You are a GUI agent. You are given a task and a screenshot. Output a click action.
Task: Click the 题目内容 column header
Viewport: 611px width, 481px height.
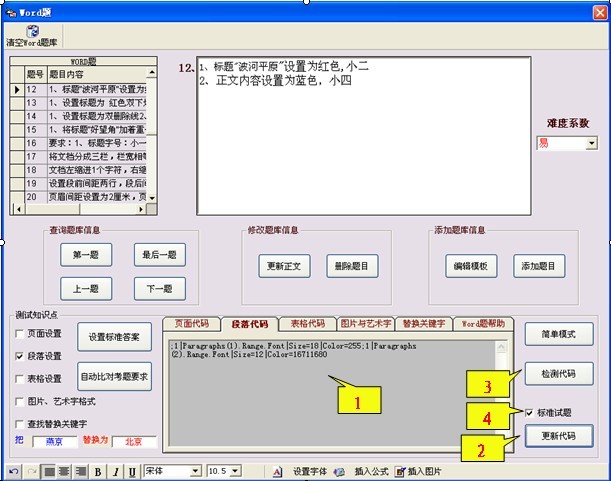pos(97,74)
